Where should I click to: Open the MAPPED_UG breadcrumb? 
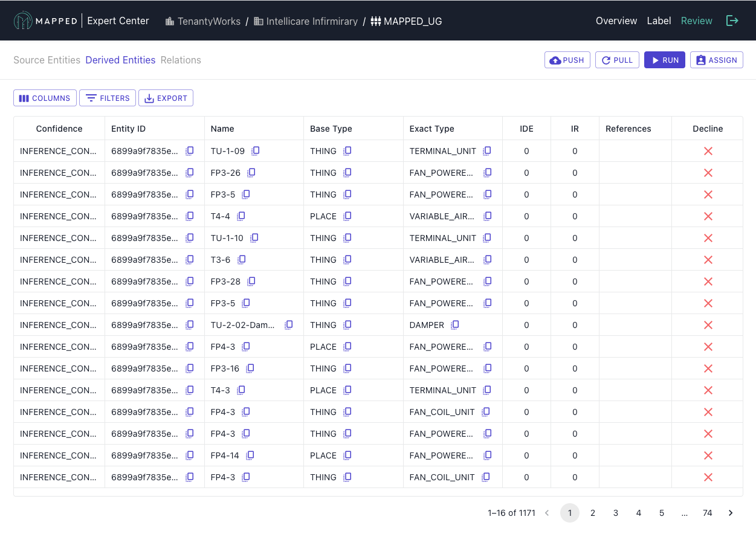(x=406, y=21)
